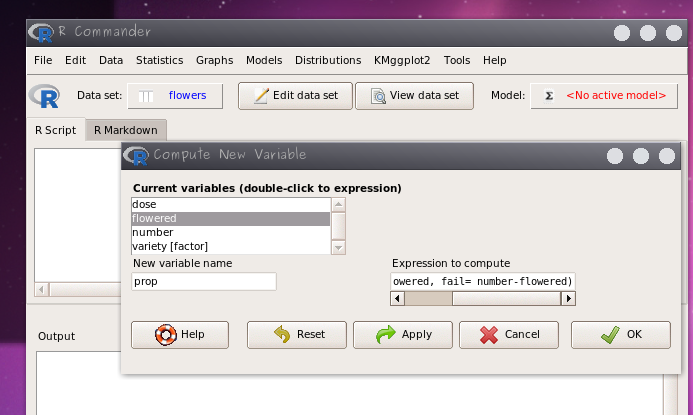Open the Distributions menu
Image resolution: width=693 pixels, height=415 pixels.
328,60
